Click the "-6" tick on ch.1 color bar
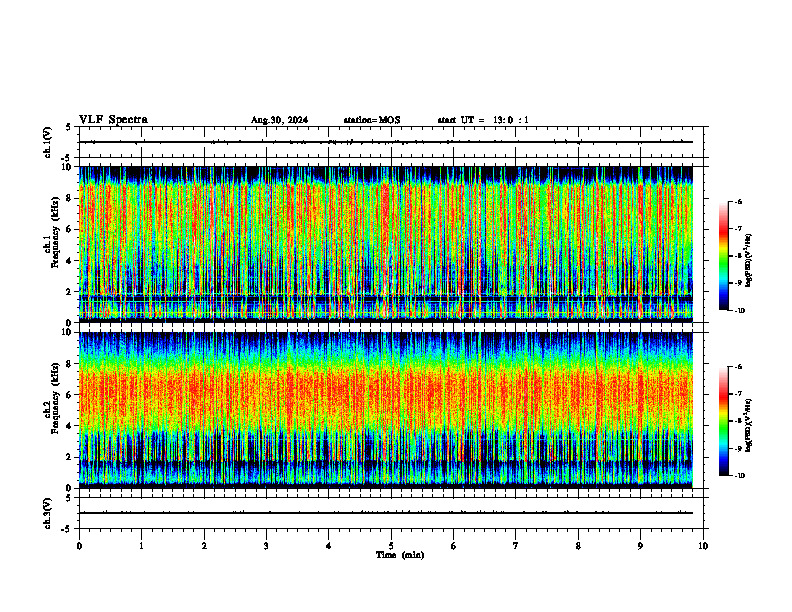792x612 pixels. coord(738,201)
